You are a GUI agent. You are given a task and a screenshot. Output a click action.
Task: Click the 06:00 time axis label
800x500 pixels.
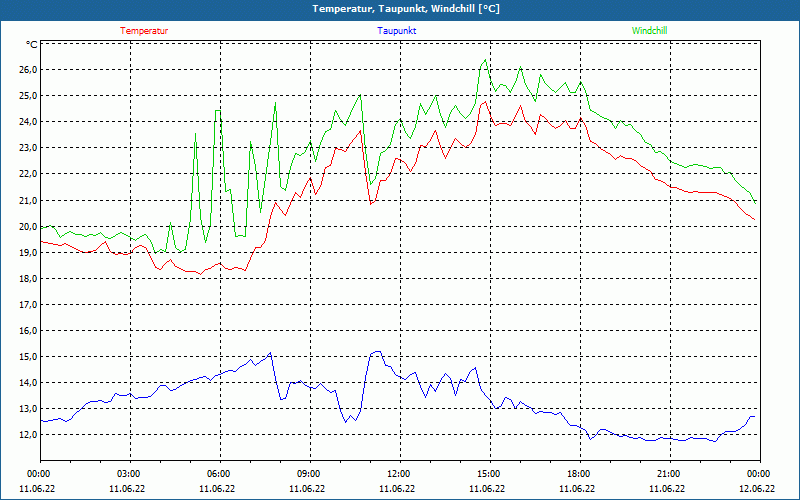coord(220,473)
